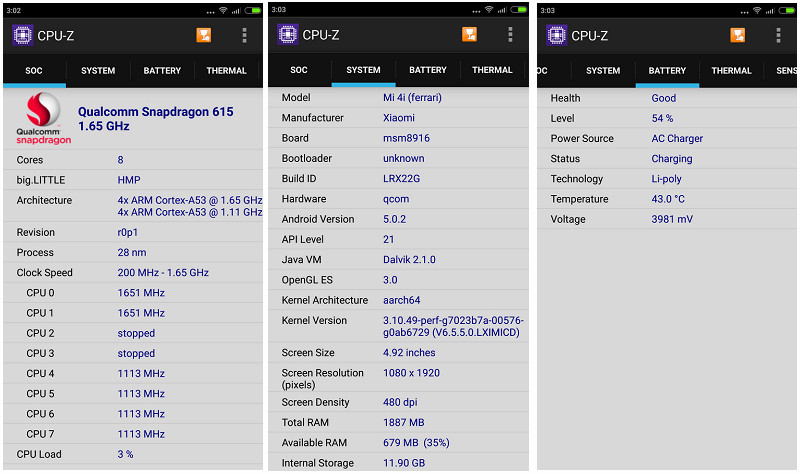
Task: Switch to BATTERY tab in left screen
Action: [162, 71]
